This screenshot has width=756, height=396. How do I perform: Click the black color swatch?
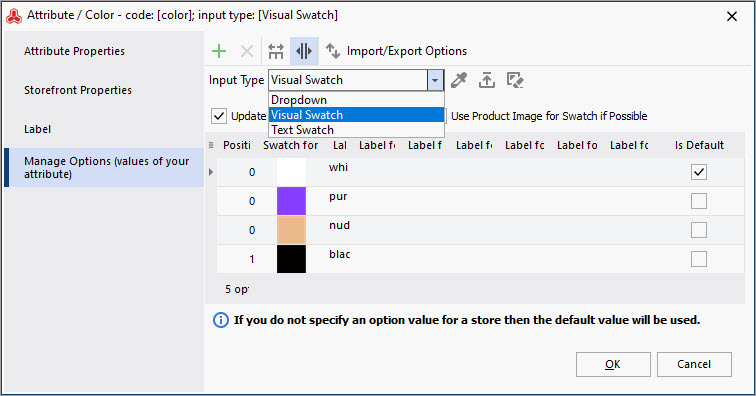(291, 259)
